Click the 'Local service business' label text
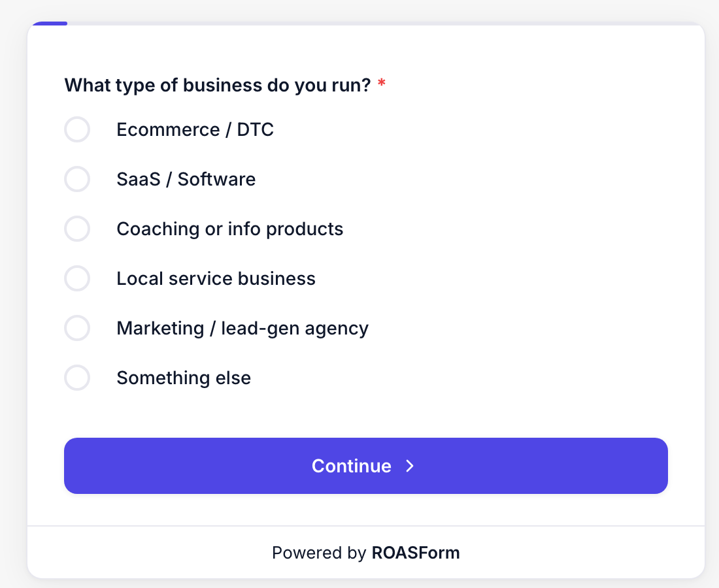The height and width of the screenshot is (588, 719). (x=216, y=279)
